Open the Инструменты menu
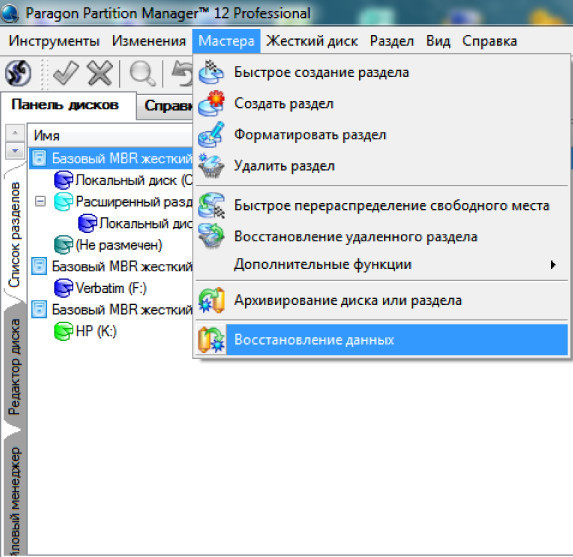This screenshot has width=573, height=557. pyautogui.click(x=54, y=41)
